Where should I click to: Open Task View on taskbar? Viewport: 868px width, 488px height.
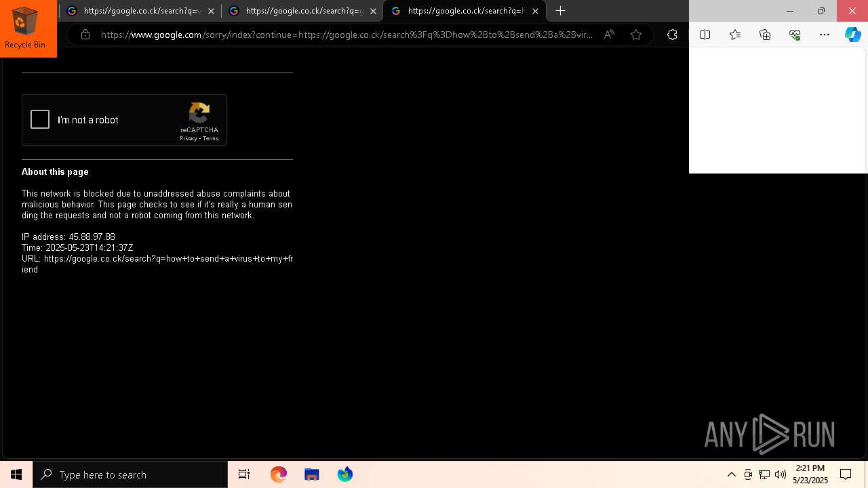244,474
